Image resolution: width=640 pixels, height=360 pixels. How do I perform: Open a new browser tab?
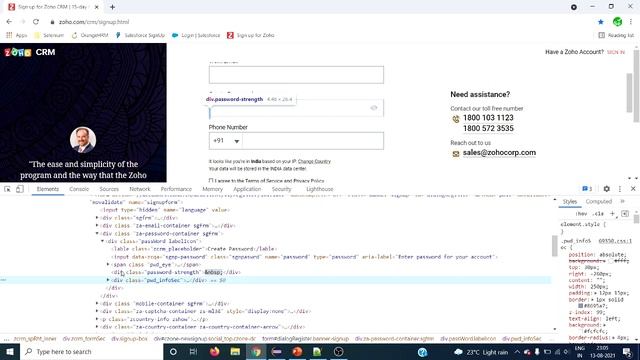pos(112,7)
